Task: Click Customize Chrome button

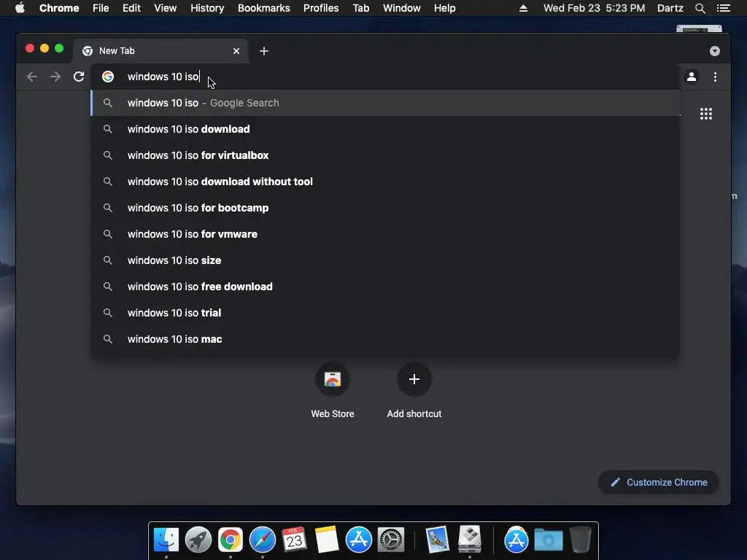Action: pyautogui.click(x=659, y=483)
